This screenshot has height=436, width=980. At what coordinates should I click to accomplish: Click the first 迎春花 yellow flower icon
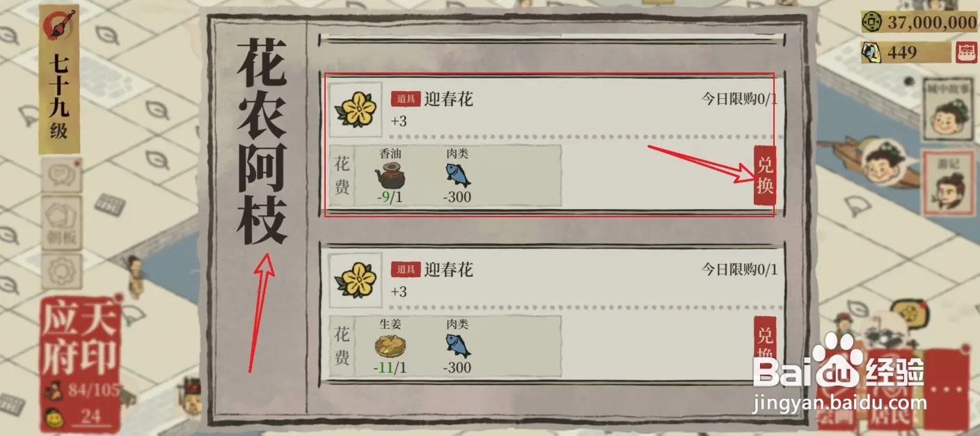point(358,110)
